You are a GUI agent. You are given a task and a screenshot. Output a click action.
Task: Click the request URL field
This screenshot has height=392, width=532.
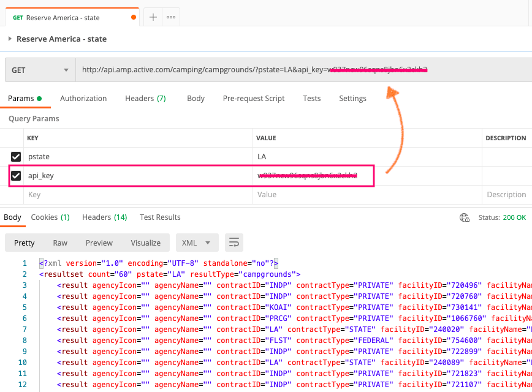(303, 70)
